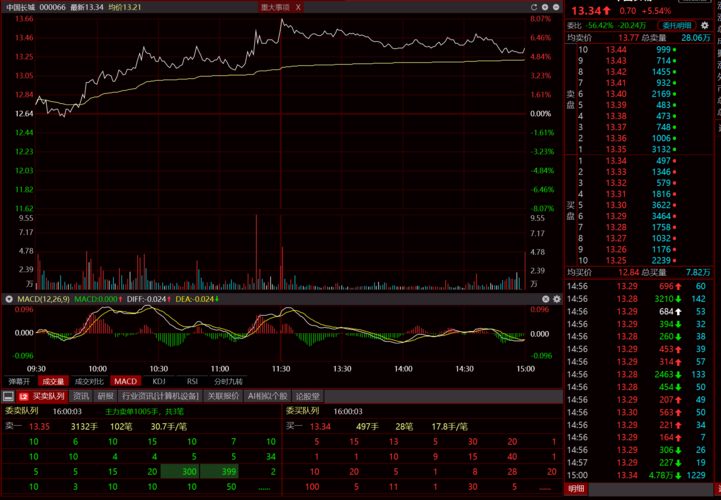Click the sell volume 2169 at 13.40
Screen dimensions: 721x500
pos(661,94)
